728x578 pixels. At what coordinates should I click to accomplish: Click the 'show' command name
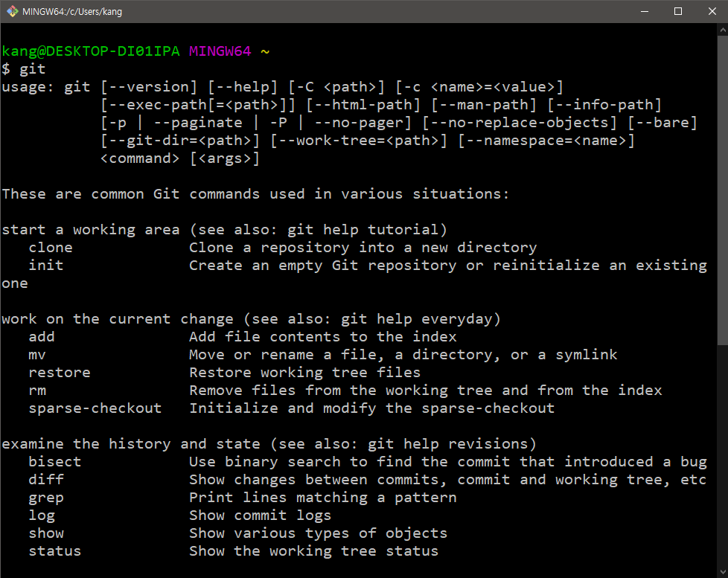coord(46,533)
